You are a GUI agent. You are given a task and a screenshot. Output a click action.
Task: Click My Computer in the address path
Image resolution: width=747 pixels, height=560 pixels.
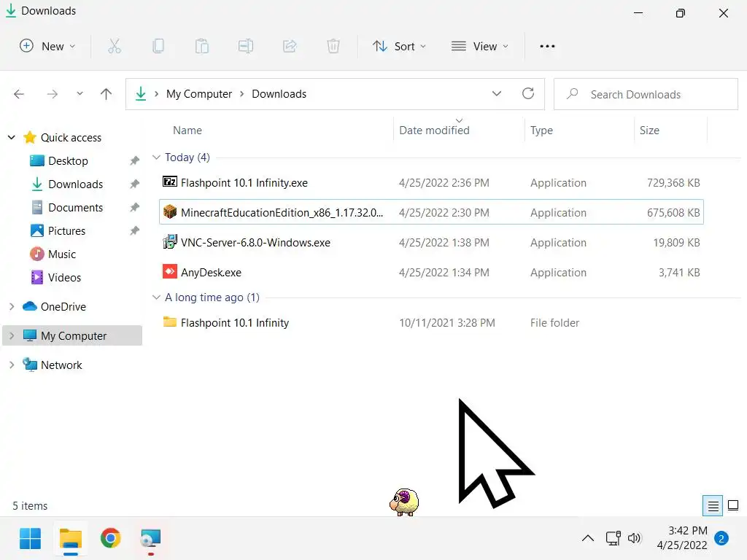[x=199, y=94]
